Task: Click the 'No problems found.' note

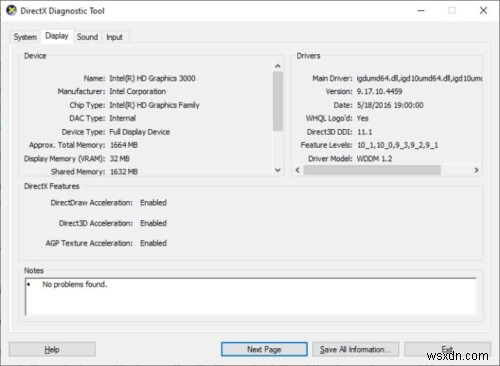Action: pyautogui.click(x=75, y=284)
